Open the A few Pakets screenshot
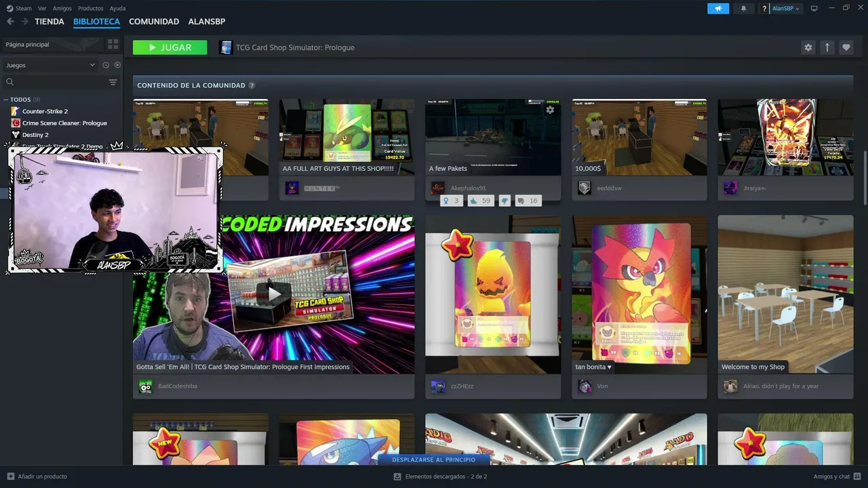 point(493,138)
